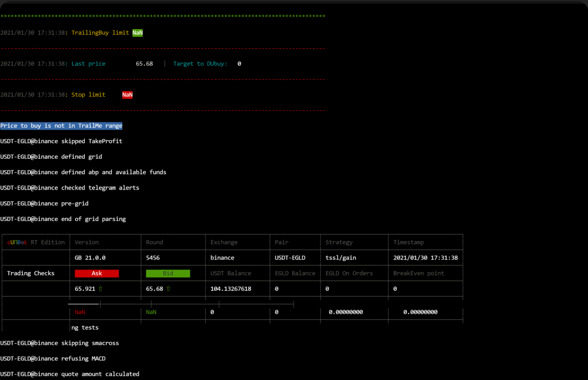Select highlighted 'Price to buy is not in TrailMe range'

61,125
